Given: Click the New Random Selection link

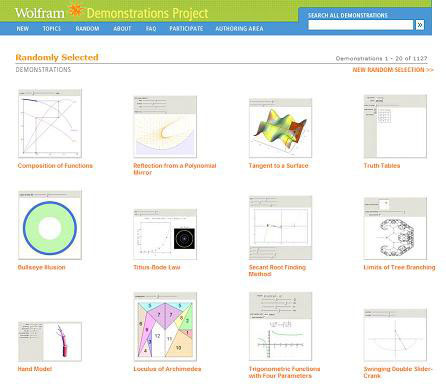Looking at the screenshot, I should pyautogui.click(x=393, y=70).
